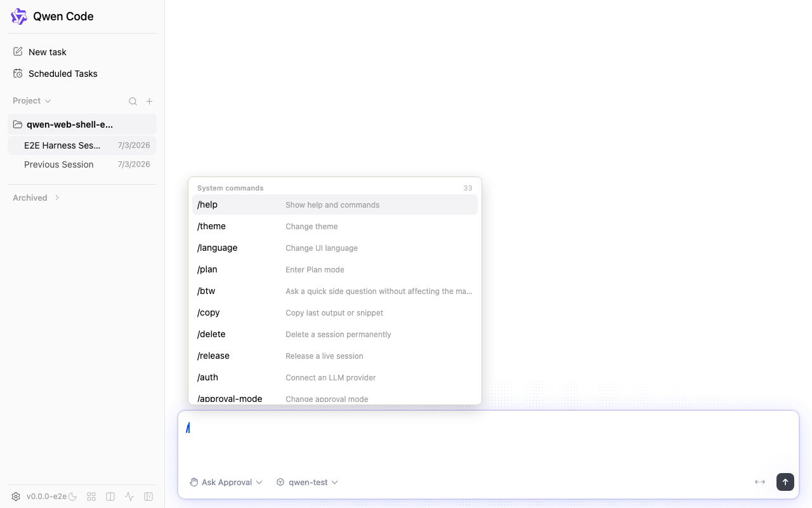Expand the Archived section
Screen dimensions: 812x508
tap(36, 197)
